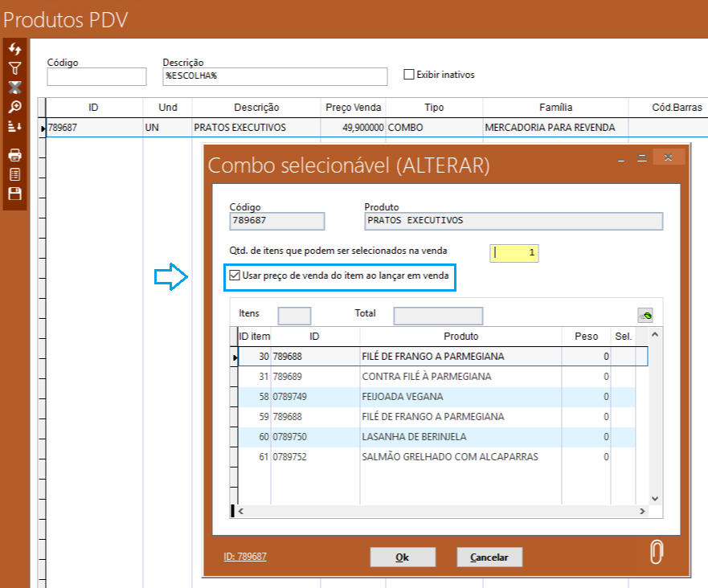
Task: Click the Descrição search field
Action: tap(275, 76)
